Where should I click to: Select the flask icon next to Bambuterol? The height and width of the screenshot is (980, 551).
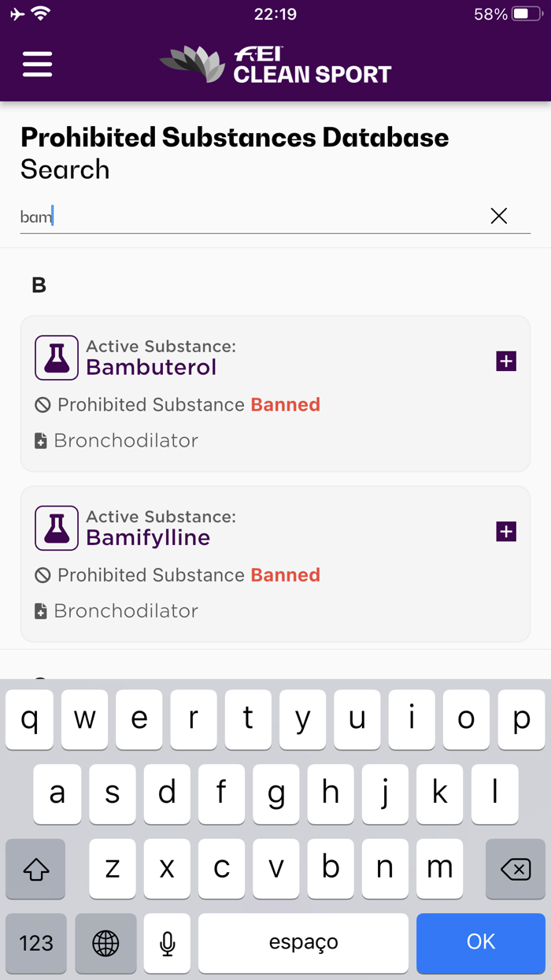(56, 357)
